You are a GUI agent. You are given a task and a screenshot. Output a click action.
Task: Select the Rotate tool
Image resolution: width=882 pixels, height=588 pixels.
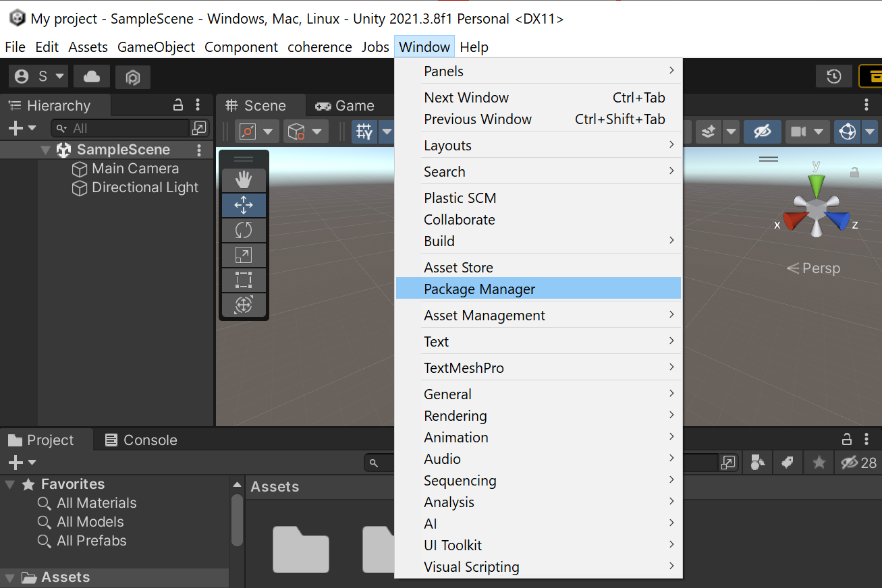coord(244,230)
